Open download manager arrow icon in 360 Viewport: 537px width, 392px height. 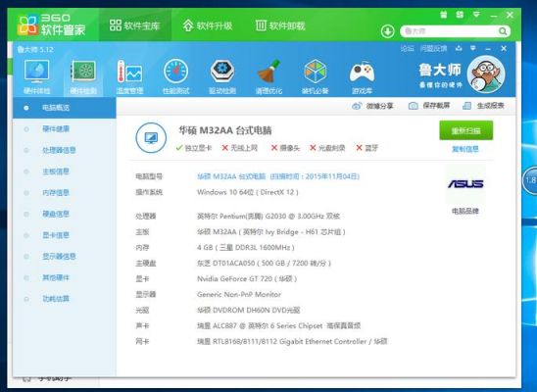coord(388,31)
